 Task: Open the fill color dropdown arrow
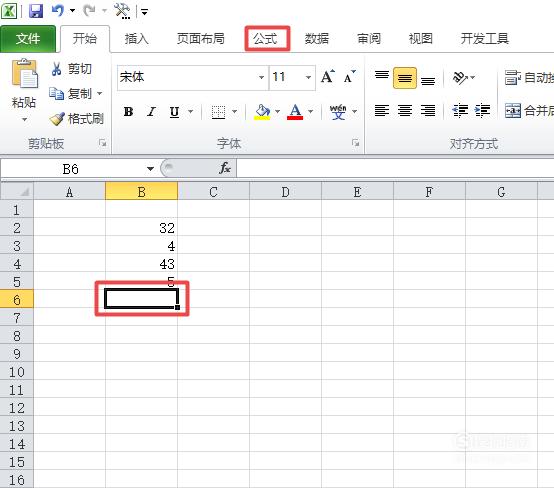tap(277, 112)
